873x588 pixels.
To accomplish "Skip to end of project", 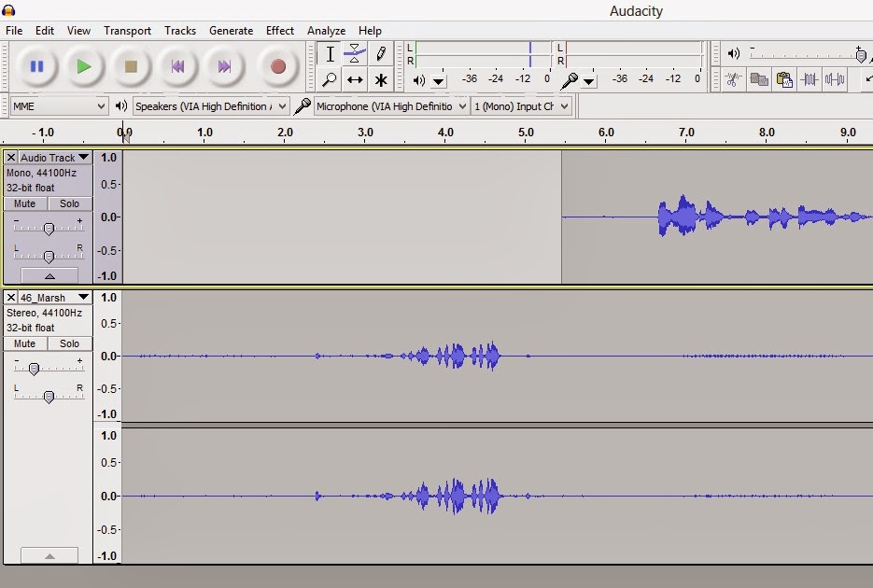I will tap(224, 67).
